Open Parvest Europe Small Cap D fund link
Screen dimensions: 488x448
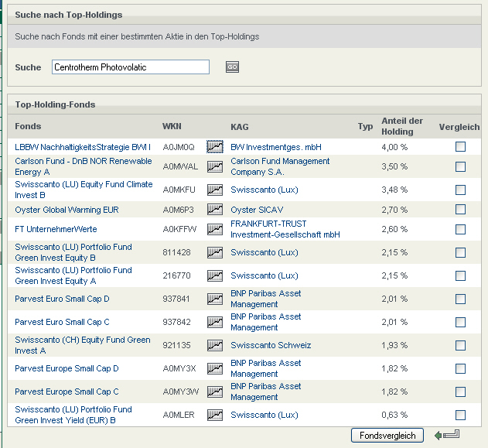coord(67,368)
